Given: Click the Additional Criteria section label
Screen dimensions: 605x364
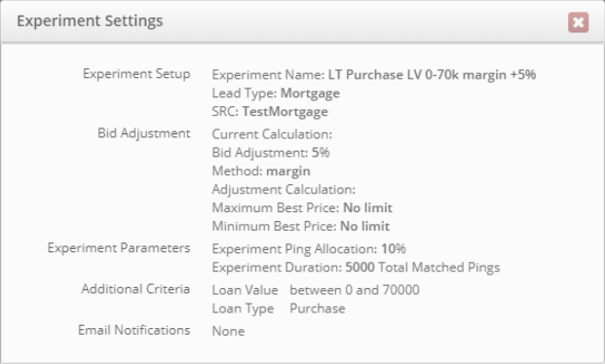Looking at the screenshot, I should pyautogui.click(x=135, y=289).
